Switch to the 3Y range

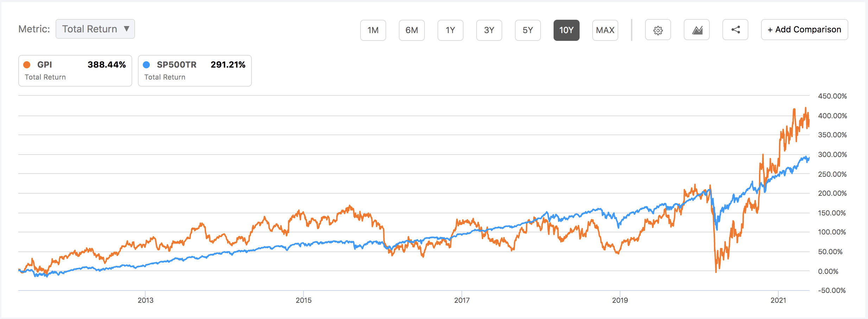(489, 30)
